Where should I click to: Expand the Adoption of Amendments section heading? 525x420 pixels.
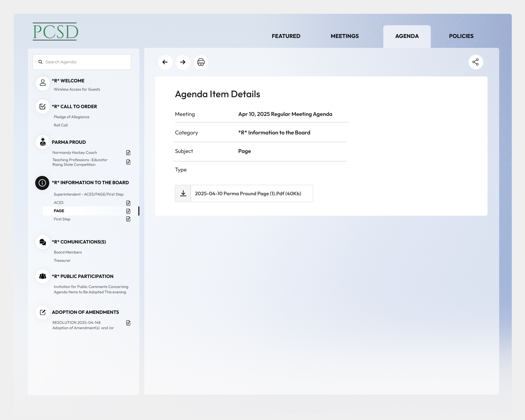(x=85, y=312)
